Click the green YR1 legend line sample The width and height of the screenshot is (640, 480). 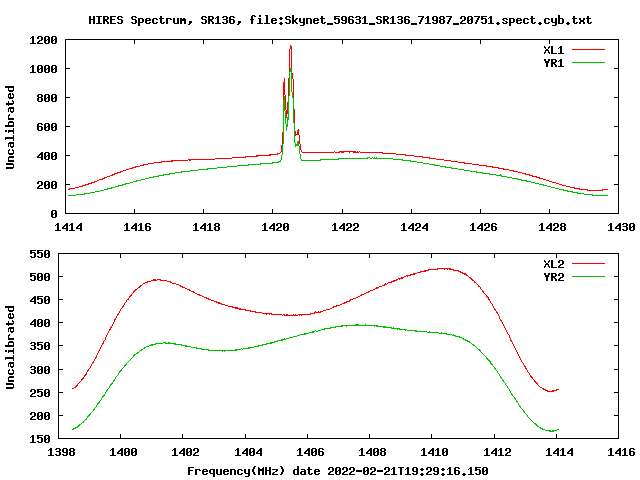589,63
